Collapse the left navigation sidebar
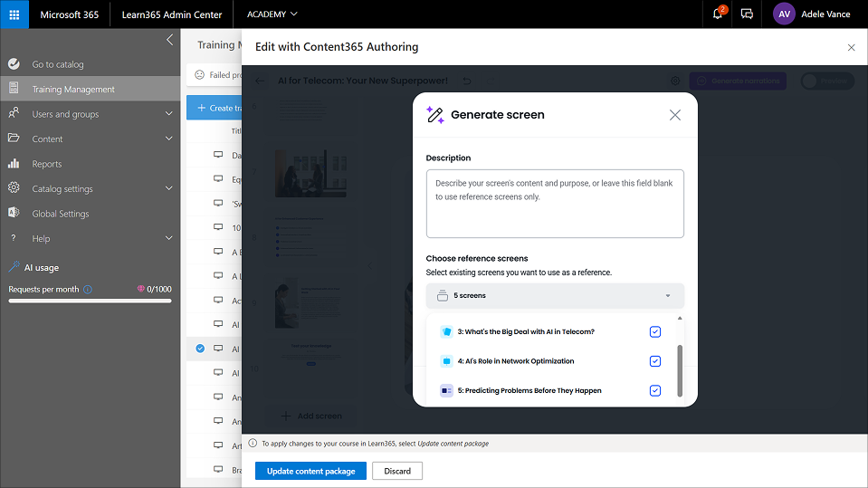 (x=169, y=40)
